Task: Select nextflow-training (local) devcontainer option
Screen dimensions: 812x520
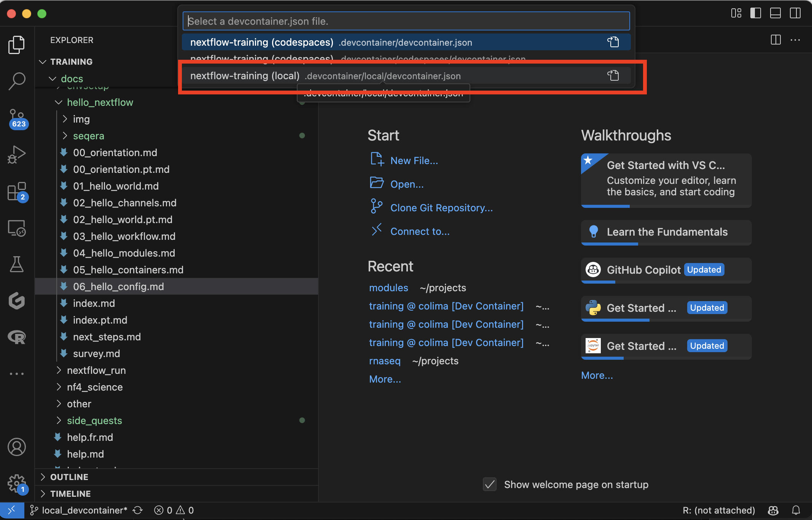Action: coord(406,76)
